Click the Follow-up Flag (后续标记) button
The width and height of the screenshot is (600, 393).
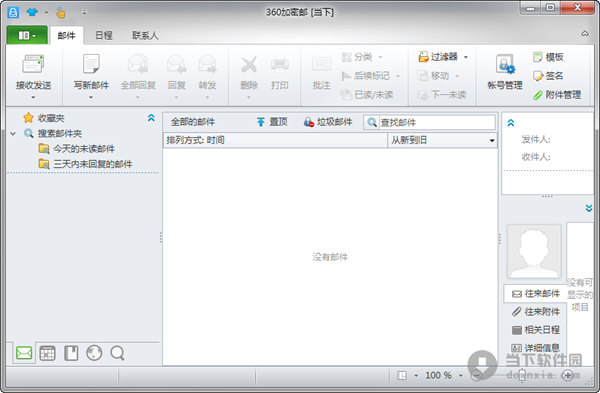366,76
